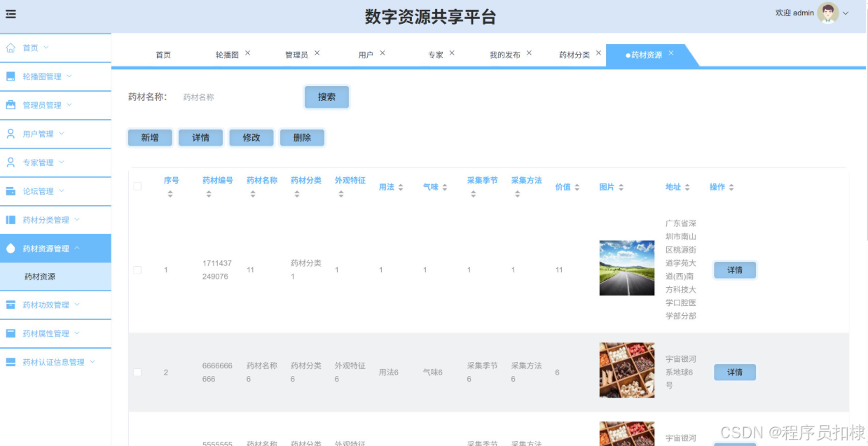
Task: Switch to the 管理员 tab
Action: 296,55
